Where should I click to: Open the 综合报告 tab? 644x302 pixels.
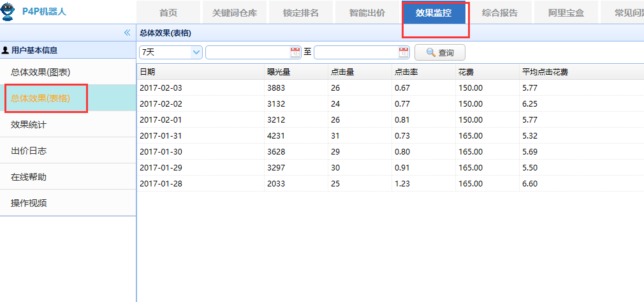click(x=500, y=13)
